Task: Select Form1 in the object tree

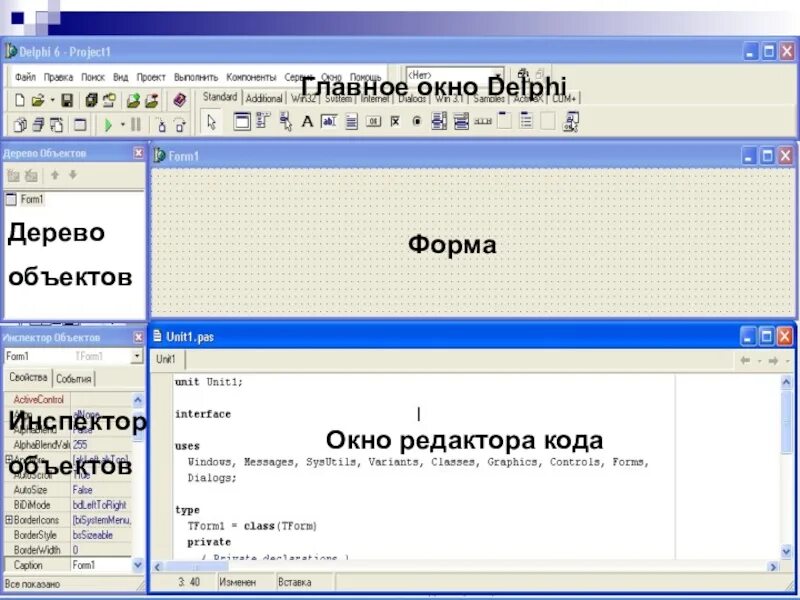Action: tap(32, 199)
